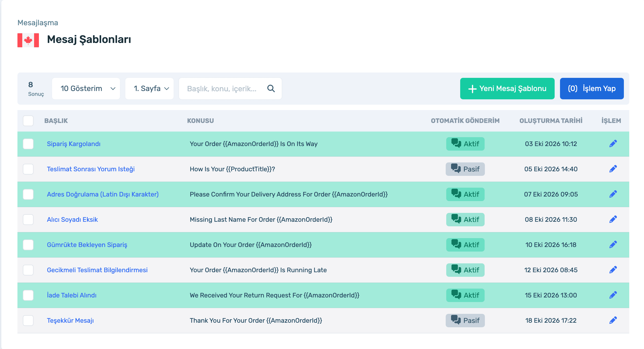Open Teşekkür Mesajı template link

click(x=70, y=321)
